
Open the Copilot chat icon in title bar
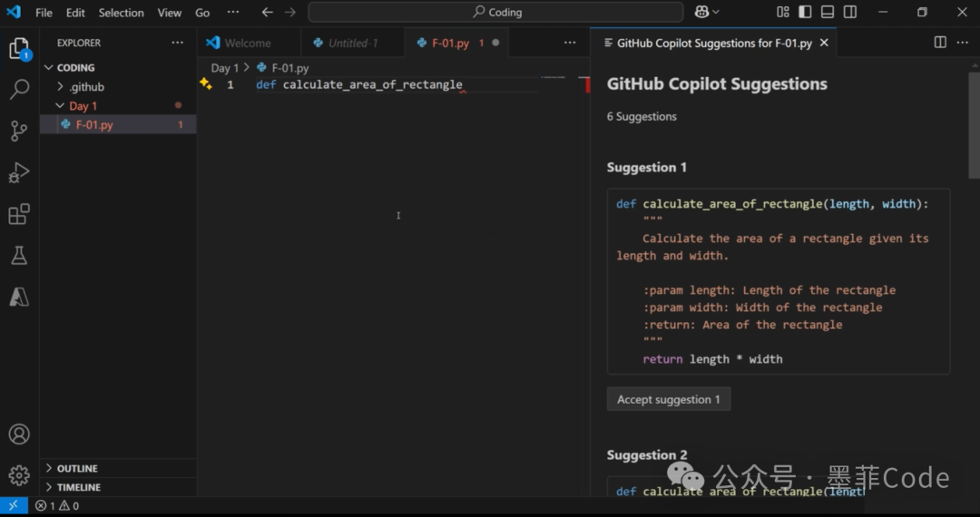[x=701, y=12]
